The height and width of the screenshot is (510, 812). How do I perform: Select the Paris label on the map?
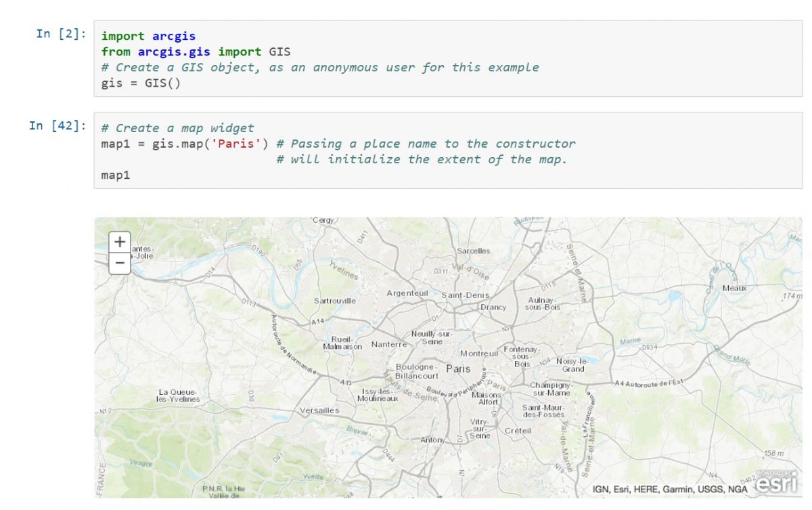tap(459, 369)
